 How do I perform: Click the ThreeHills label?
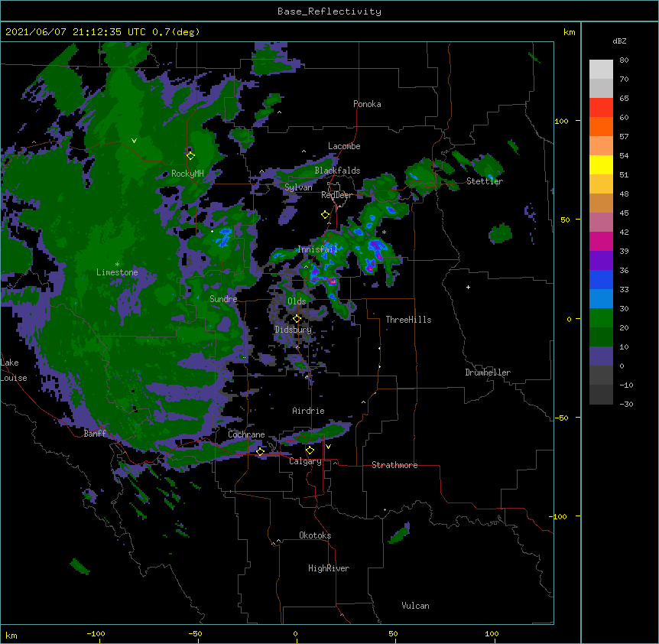[408, 320]
